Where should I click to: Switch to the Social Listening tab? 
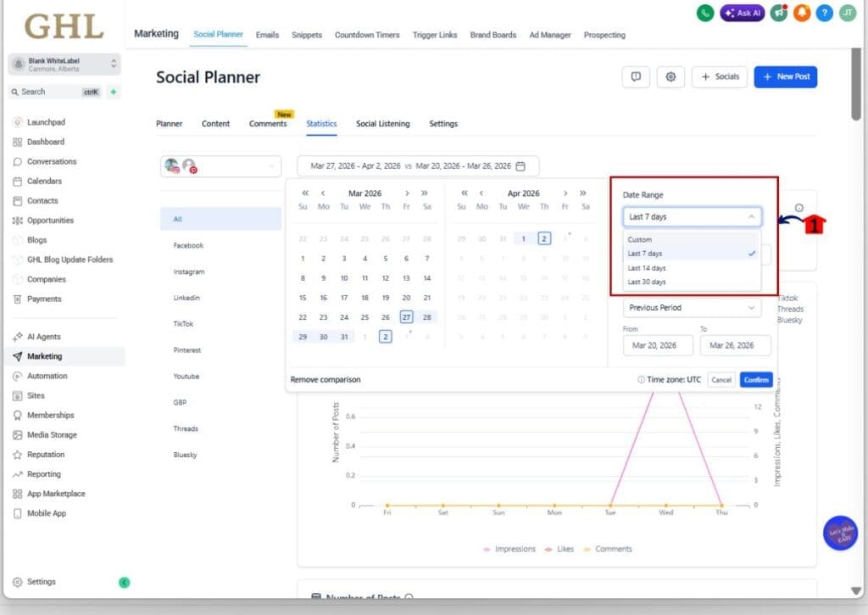382,124
